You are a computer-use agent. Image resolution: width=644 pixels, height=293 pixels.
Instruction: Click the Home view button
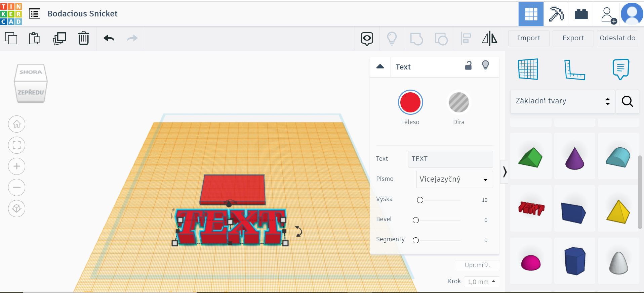17,124
